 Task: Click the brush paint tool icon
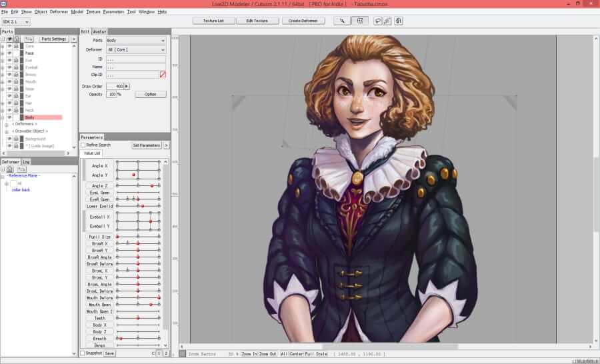point(388,21)
